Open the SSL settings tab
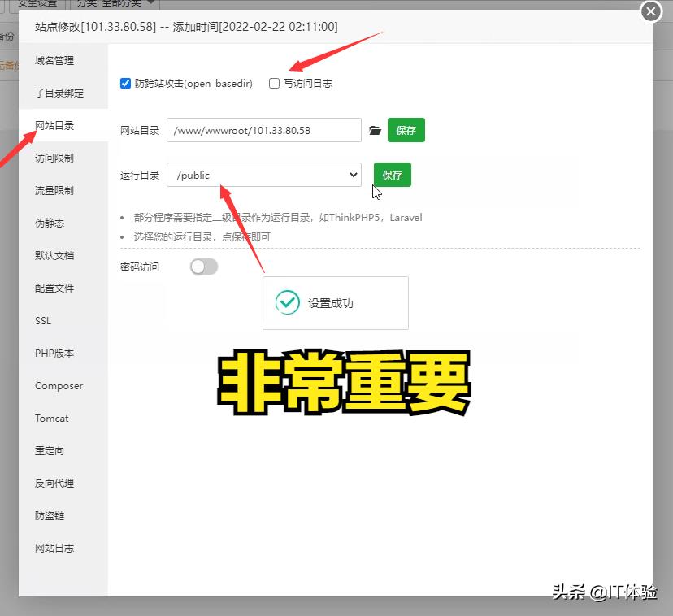Image resolution: width=673 pixels, height=616 pixels. click(x=42, y=320)
